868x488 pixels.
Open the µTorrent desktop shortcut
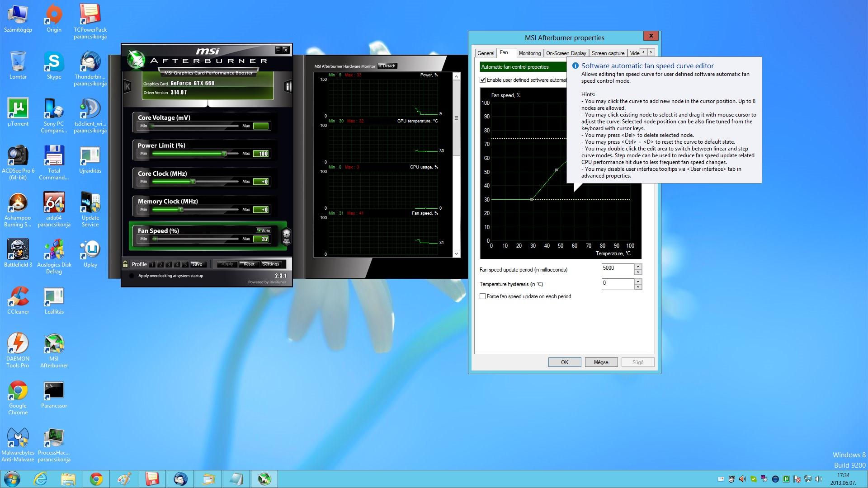pos(18,113)
